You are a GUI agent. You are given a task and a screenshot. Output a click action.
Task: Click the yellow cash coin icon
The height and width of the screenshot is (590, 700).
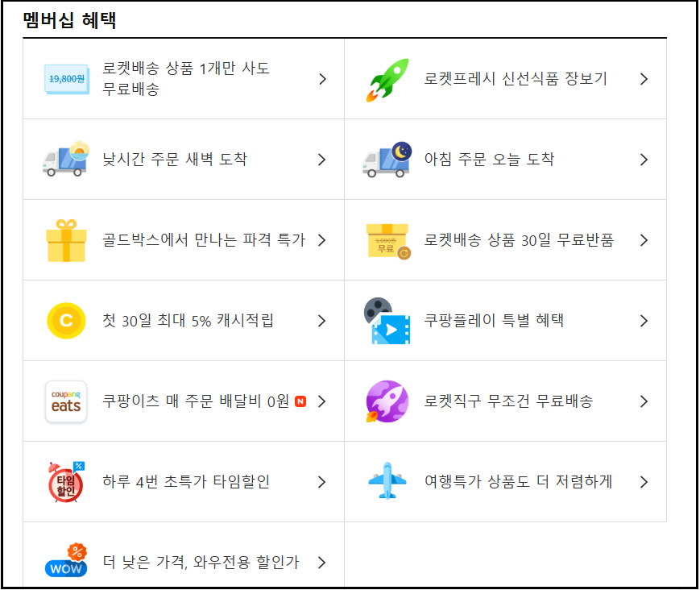point(66,321)
